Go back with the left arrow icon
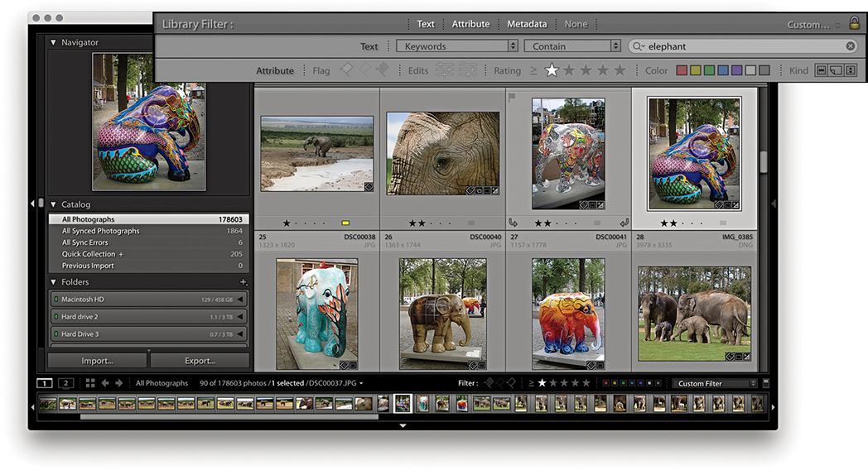This screenshot has width=868, height=470. tap(105, 383)
